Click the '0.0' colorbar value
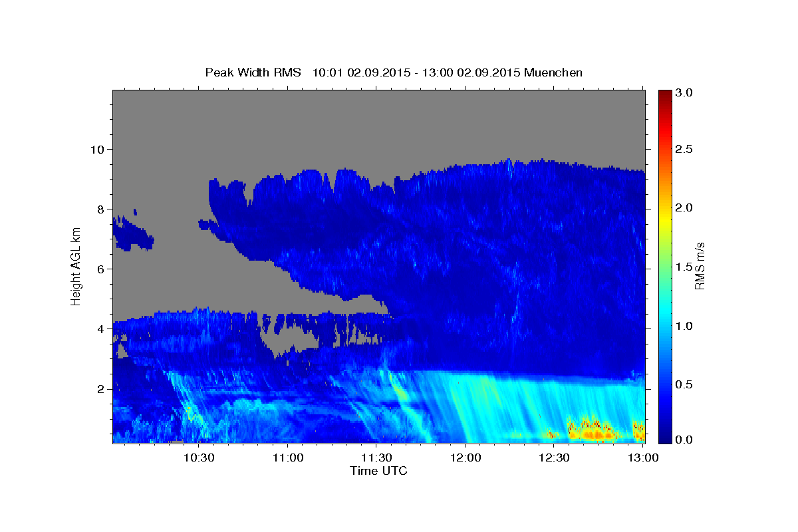The height and width of the screenshot is (532, 798). (684, 440)
